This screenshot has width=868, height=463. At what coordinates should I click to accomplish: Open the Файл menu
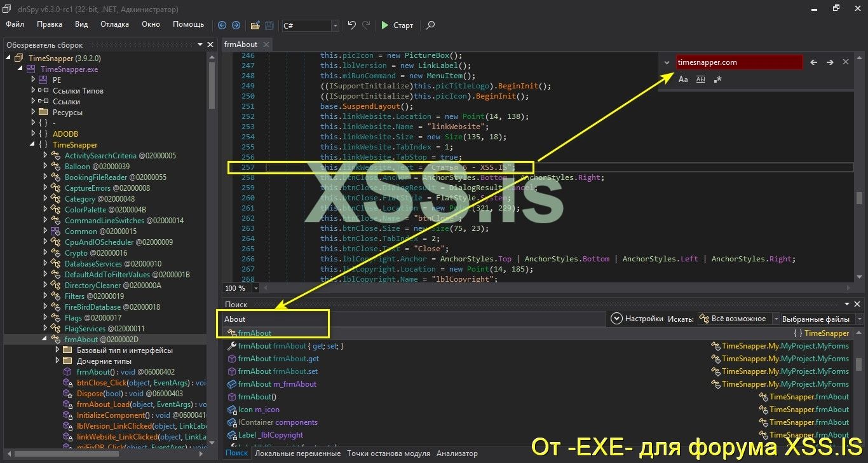coord(15,24)
